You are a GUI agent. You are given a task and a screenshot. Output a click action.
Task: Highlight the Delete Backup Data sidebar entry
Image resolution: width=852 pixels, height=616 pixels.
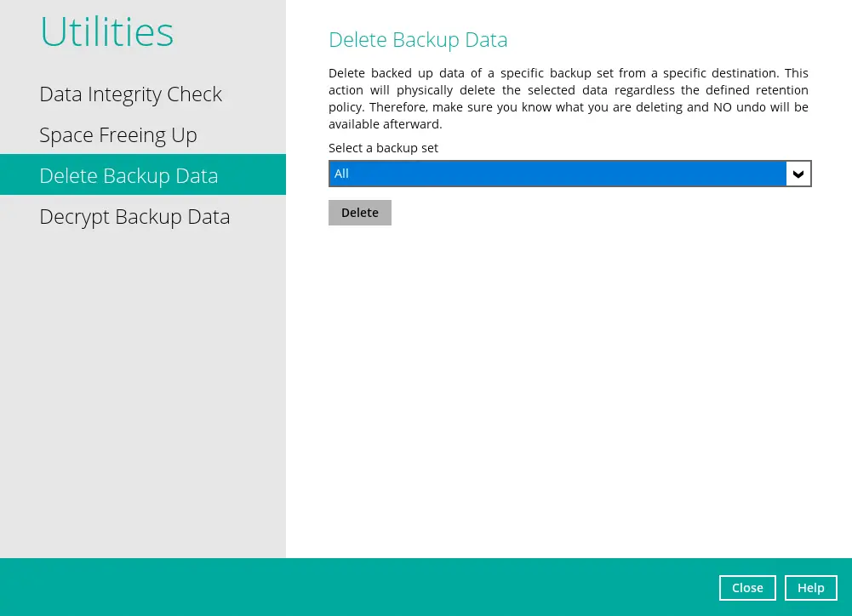coord(129,175)
